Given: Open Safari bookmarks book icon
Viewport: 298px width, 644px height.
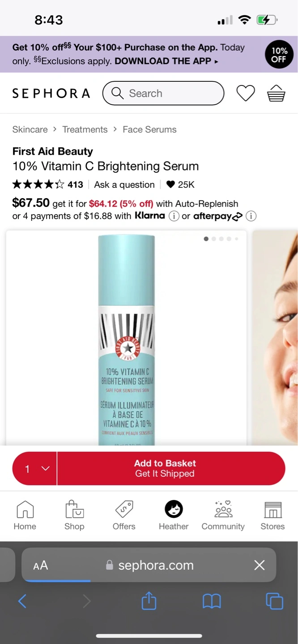Looking at the screenshot, I should 212,602.
